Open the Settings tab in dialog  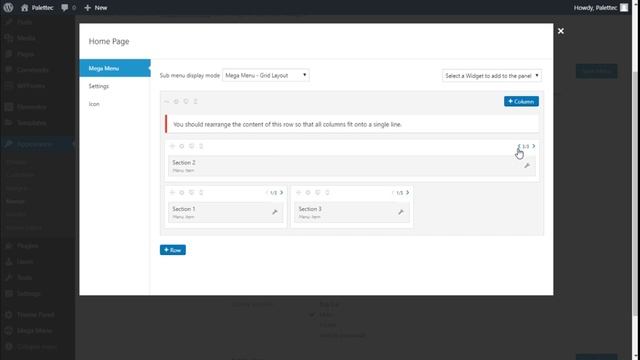[99, 86]
